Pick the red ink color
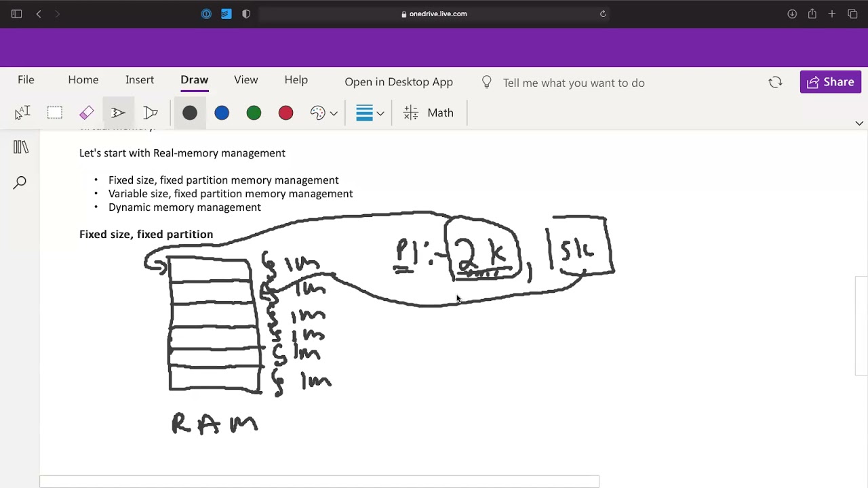The image size is (868, 488). (285, 113)
